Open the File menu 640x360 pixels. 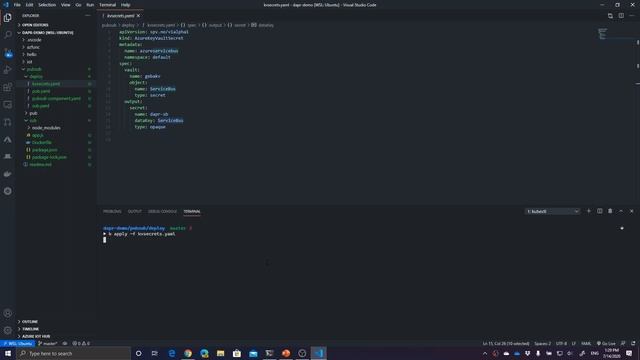click(x=17, y=5)
